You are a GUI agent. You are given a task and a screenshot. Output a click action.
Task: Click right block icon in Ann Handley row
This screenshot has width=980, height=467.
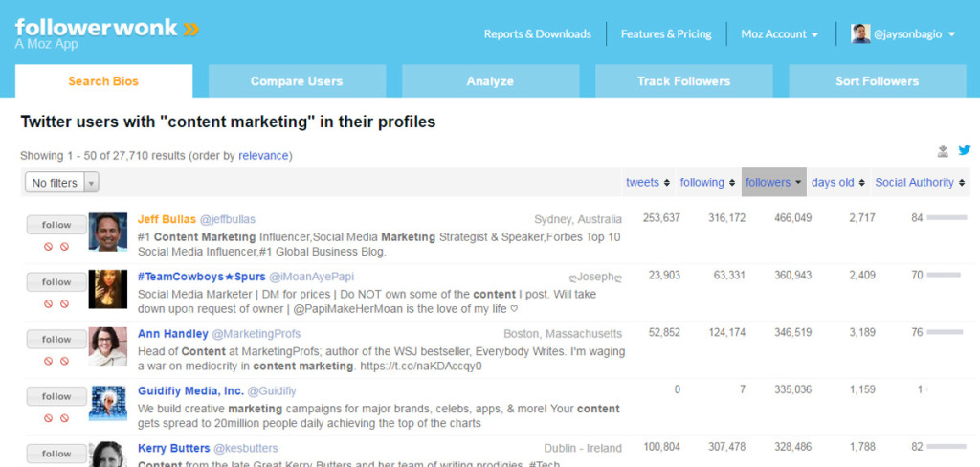64,361
